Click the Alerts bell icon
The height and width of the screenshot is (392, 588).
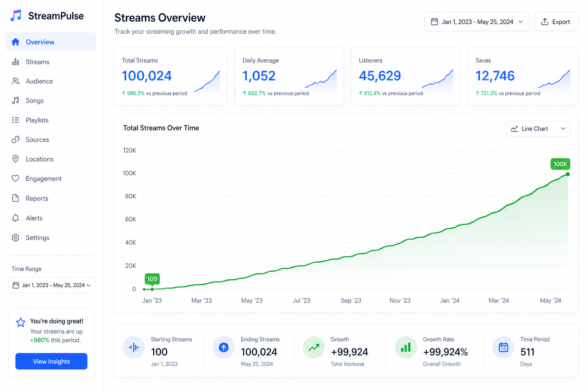coord(15,218)
